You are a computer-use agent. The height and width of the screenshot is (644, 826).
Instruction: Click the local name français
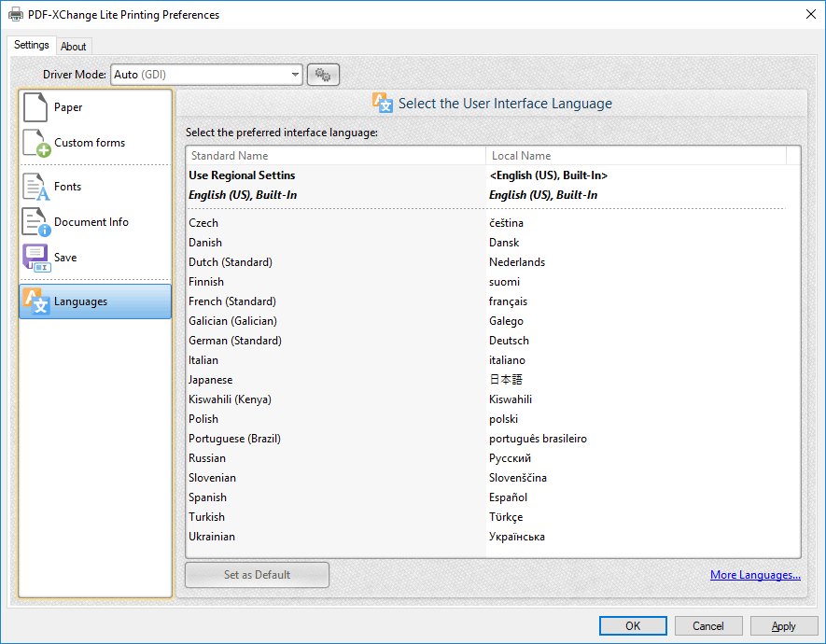[508, 301]
